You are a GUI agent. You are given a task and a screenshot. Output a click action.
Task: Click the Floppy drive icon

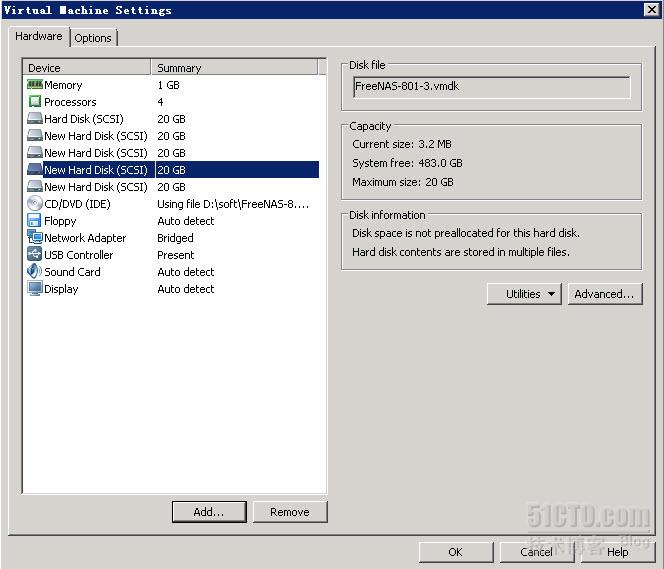coord(34,221)
